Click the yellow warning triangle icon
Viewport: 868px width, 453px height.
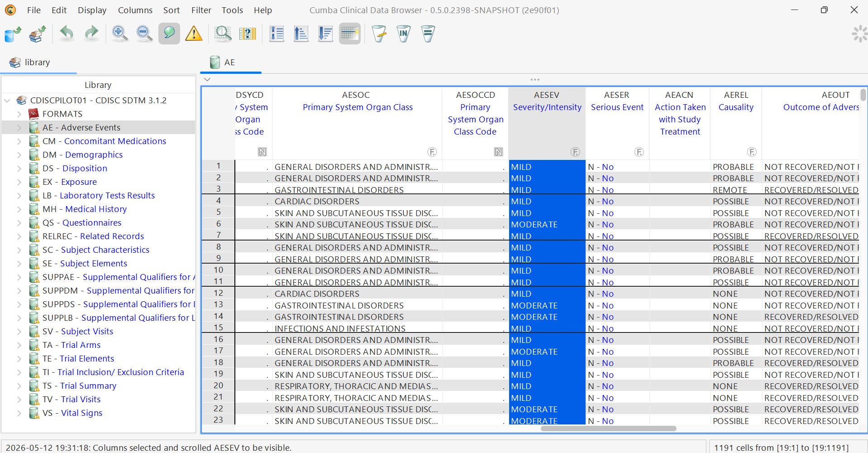[194, 34]
